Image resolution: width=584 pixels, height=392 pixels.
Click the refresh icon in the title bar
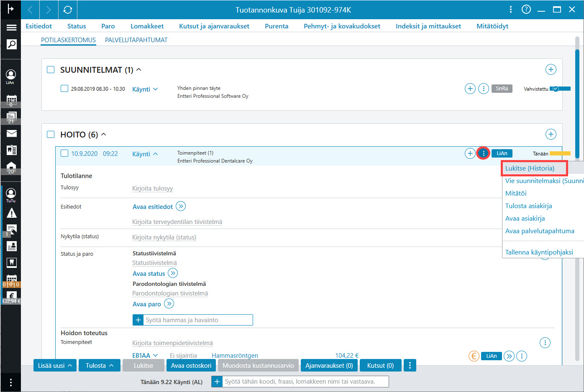67,10
